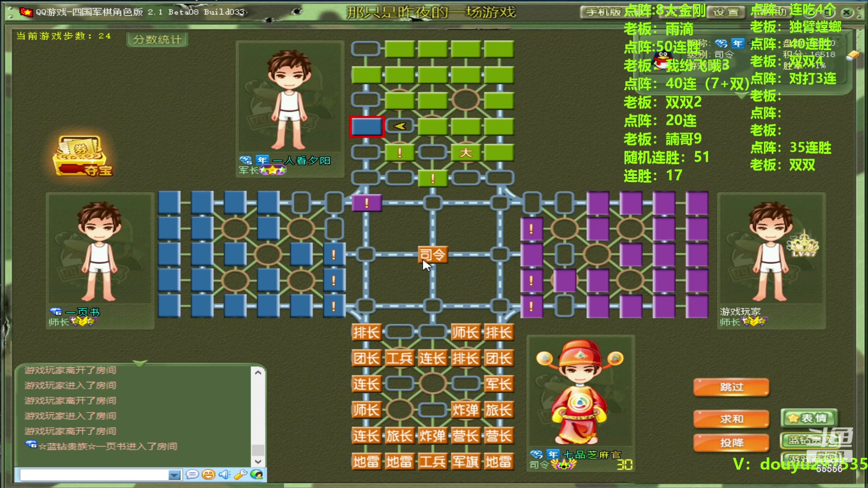The width and height of the screenshot is (868, 488).
Task: Select 工兵 piece between 团长 and 连长
Action: coord(400,359)
